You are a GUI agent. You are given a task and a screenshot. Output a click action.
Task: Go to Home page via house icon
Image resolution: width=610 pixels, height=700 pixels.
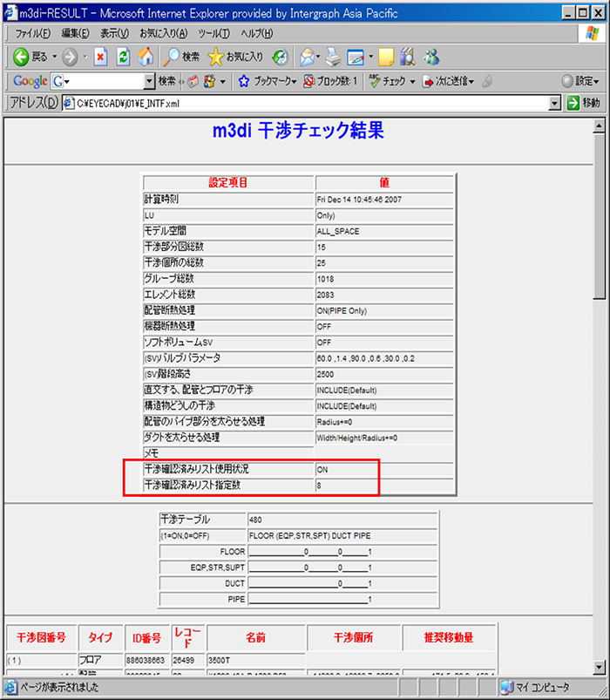coord(146,57)
